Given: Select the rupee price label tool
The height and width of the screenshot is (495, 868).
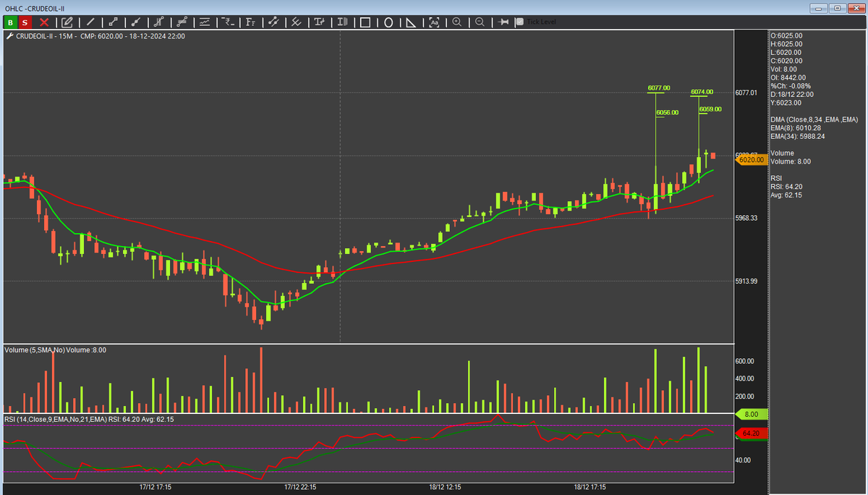Looking at the screenshot, I should 227,22.
